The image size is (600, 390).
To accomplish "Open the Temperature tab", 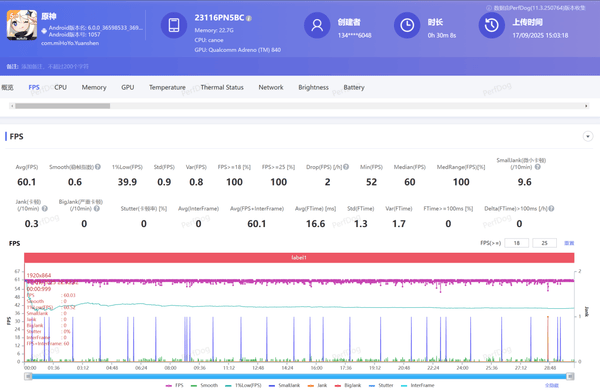I will pyautogui.click(x=167, y=87).
